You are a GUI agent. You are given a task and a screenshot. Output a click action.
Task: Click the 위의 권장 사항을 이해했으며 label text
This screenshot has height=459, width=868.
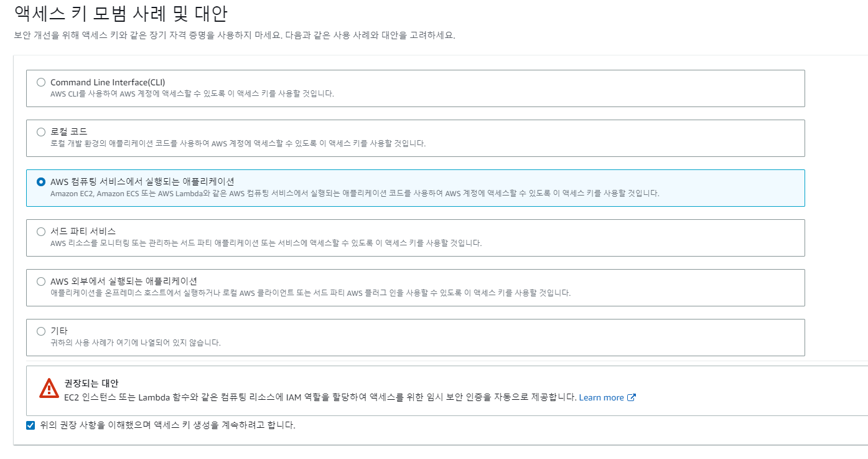167,425
